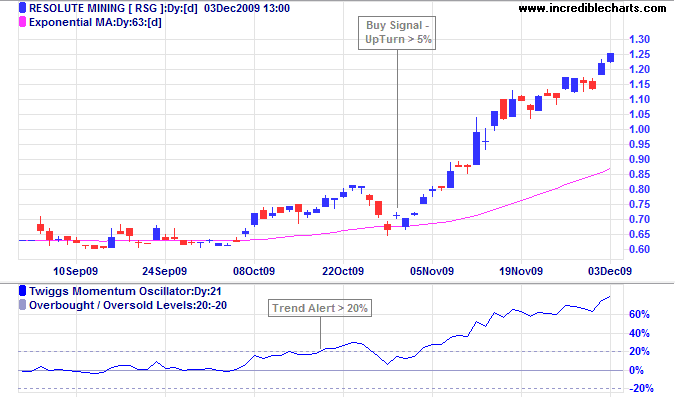This screenshot has height=400, width=675.
Task: Open the www.incrediblecharts.com link
Action: tap(592, 8)
